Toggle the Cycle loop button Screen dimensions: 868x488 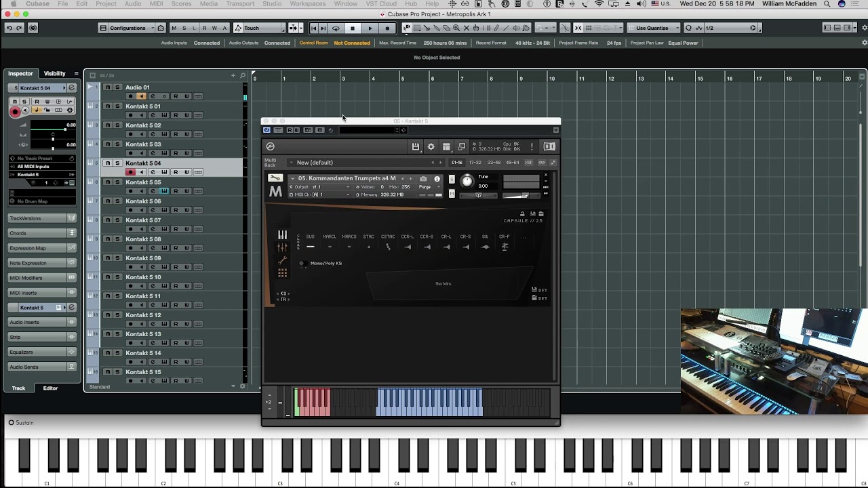[x=336, y=28]
